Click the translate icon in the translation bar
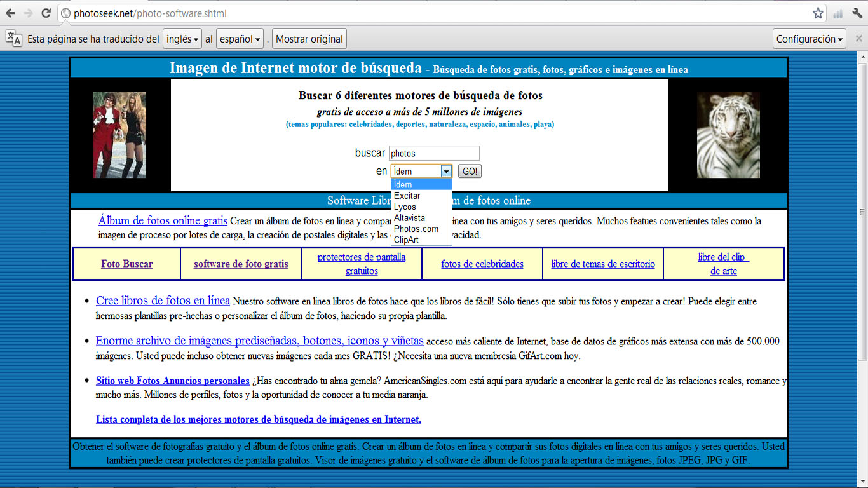The width and height of the screenshot is (868, 488). [x=14, y=38]
